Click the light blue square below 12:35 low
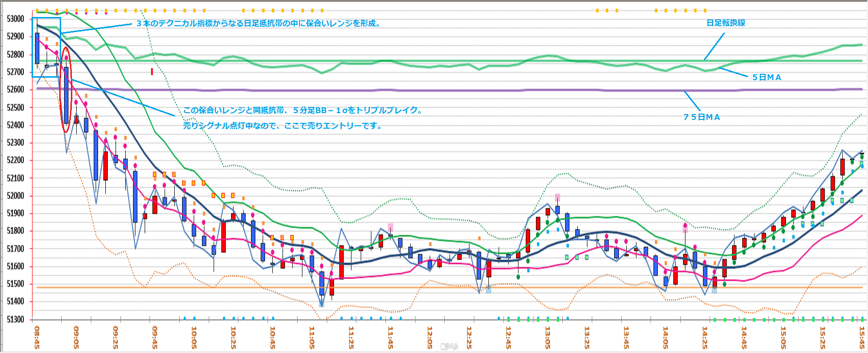This screenshot has height=353, width=868. (488, 289)
